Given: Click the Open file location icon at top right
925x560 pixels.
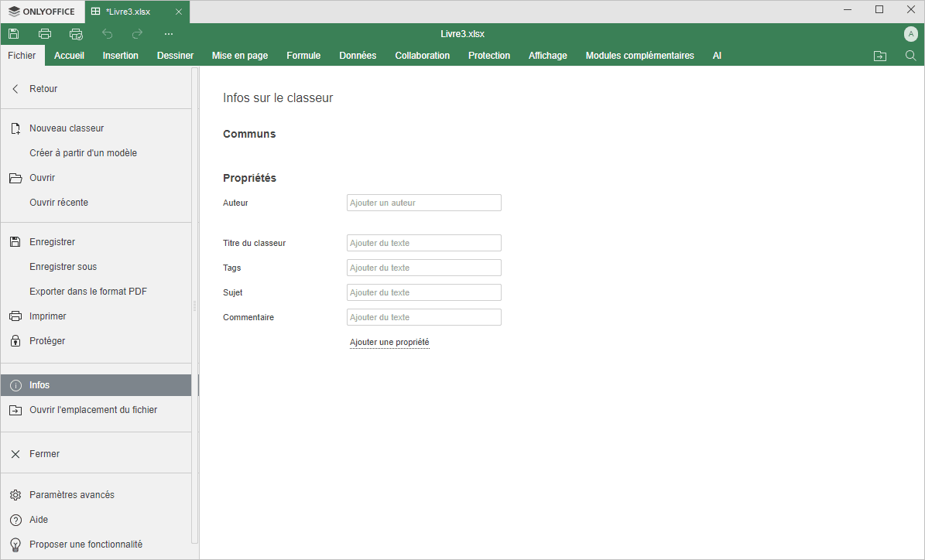Looking at the screenshot, I should tap(880, 56).
